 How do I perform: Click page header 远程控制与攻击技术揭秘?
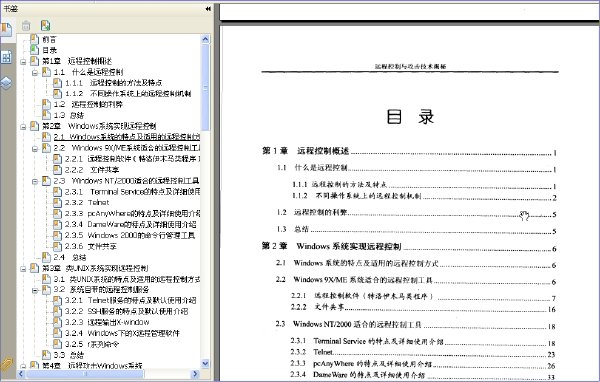pyautogui.click(x=410, y=66)
